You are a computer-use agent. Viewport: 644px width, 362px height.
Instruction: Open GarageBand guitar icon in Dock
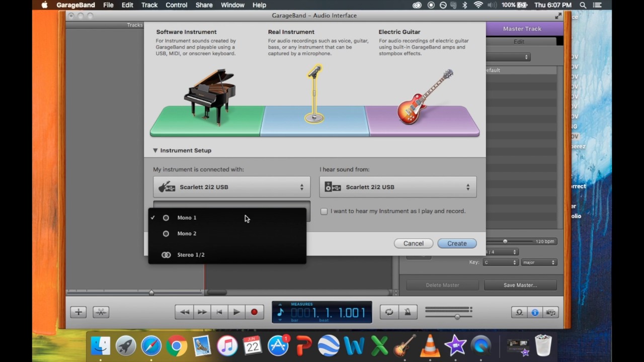(405, 346)
